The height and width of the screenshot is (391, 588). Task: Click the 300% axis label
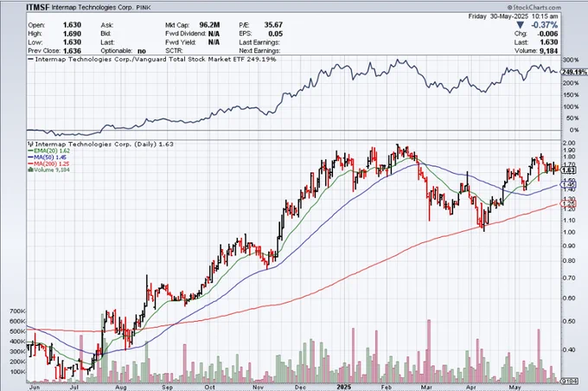[x=571, y=60]
